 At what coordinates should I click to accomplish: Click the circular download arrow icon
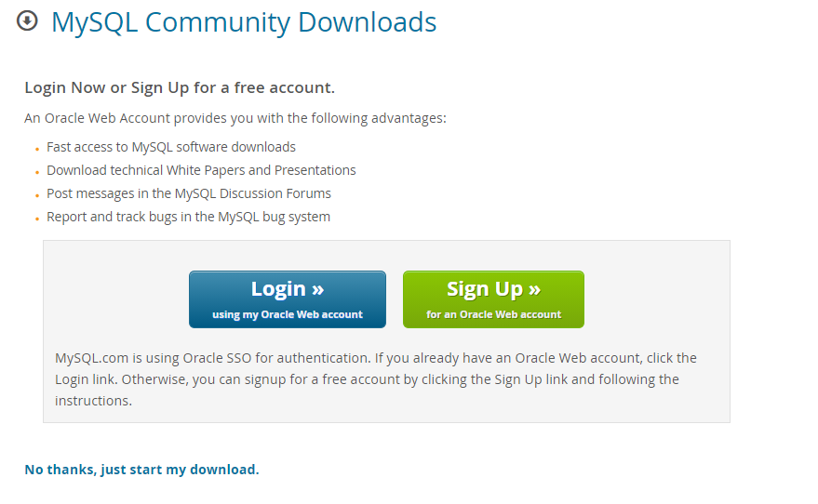(x=27, y=21)
